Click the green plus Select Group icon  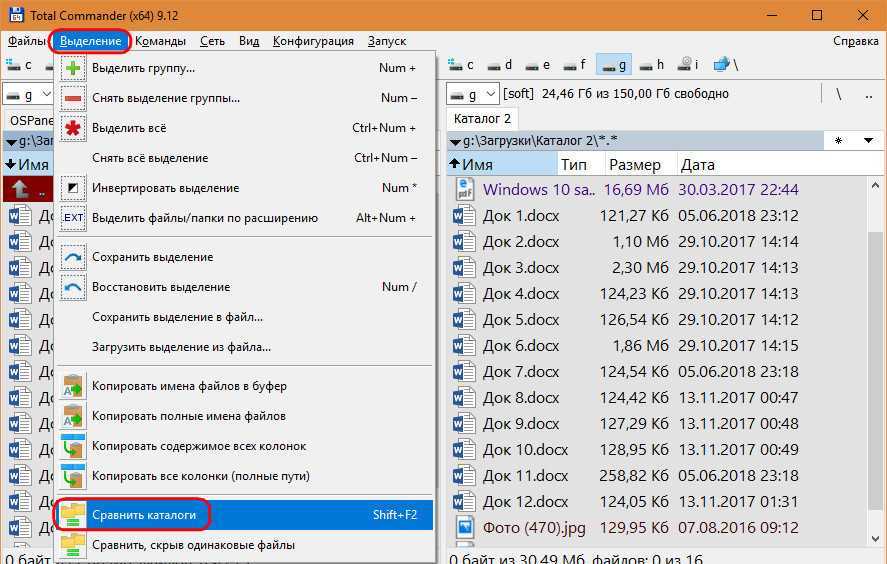point(74,68)
